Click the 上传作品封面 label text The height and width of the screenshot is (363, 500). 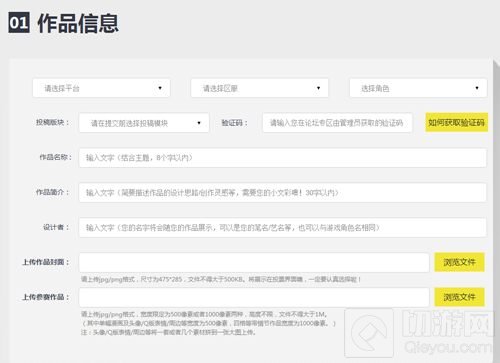(x=46, y=262)
